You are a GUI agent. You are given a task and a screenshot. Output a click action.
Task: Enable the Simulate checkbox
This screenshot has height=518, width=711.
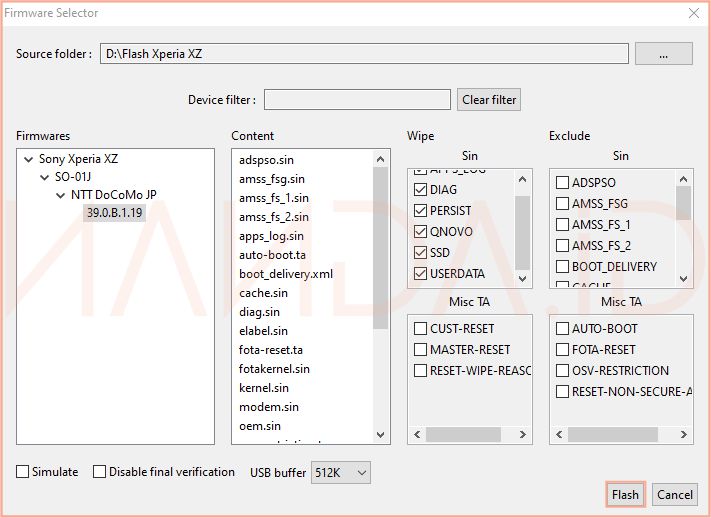coord(23,472)
